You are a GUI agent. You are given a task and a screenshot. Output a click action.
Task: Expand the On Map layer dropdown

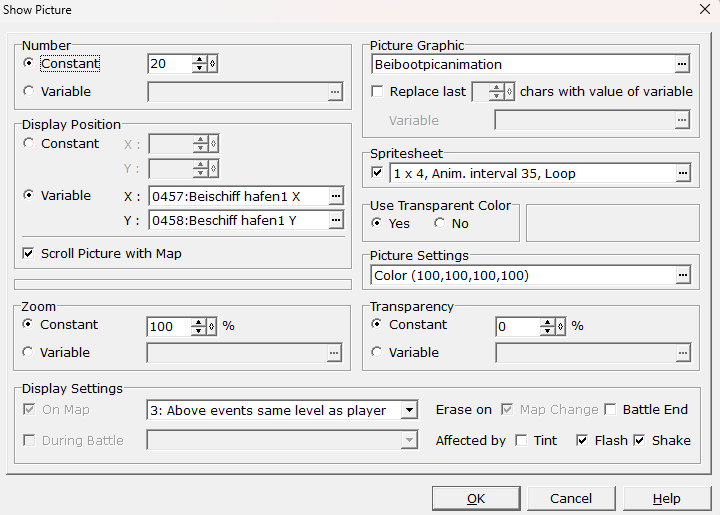pyautogui.click(x=408, y=410)
